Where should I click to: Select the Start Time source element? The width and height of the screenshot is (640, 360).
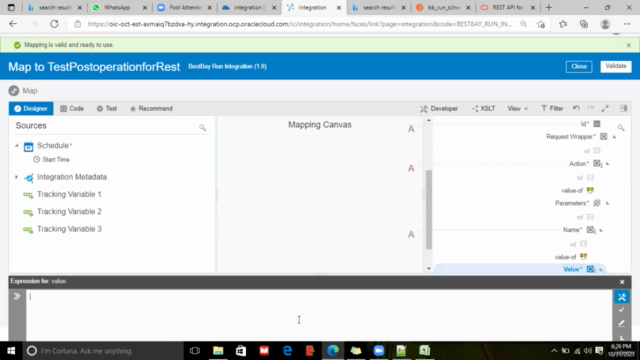coord(51,160)
